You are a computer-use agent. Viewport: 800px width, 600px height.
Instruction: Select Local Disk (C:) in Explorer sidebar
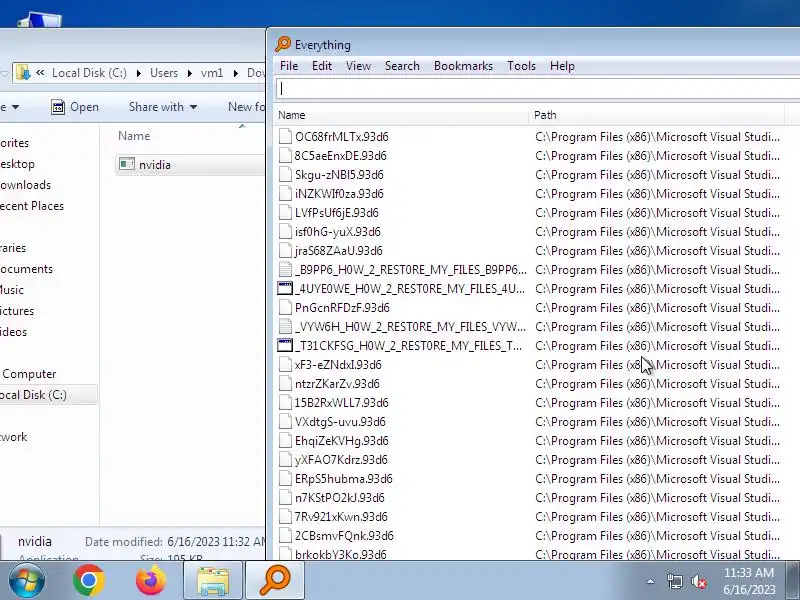pos(33,395)
